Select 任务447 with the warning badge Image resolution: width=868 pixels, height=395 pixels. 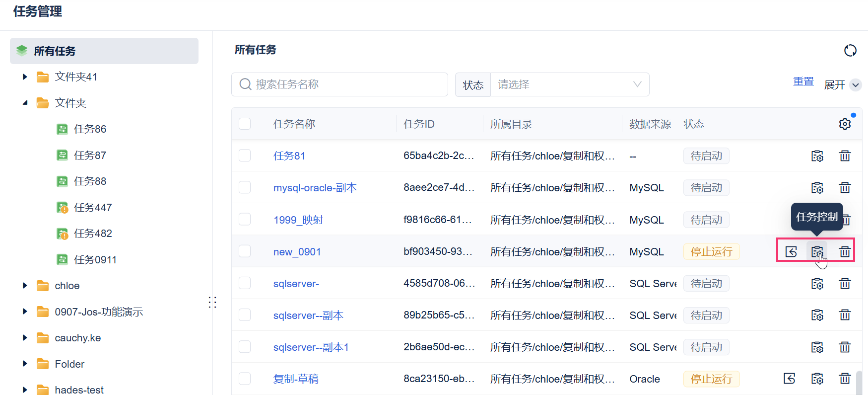click(93, 208)
